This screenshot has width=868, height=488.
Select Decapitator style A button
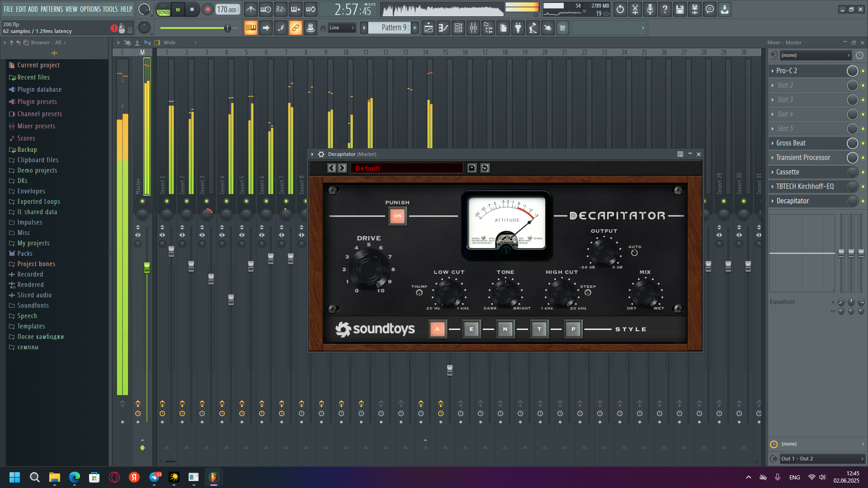(438, 329)
